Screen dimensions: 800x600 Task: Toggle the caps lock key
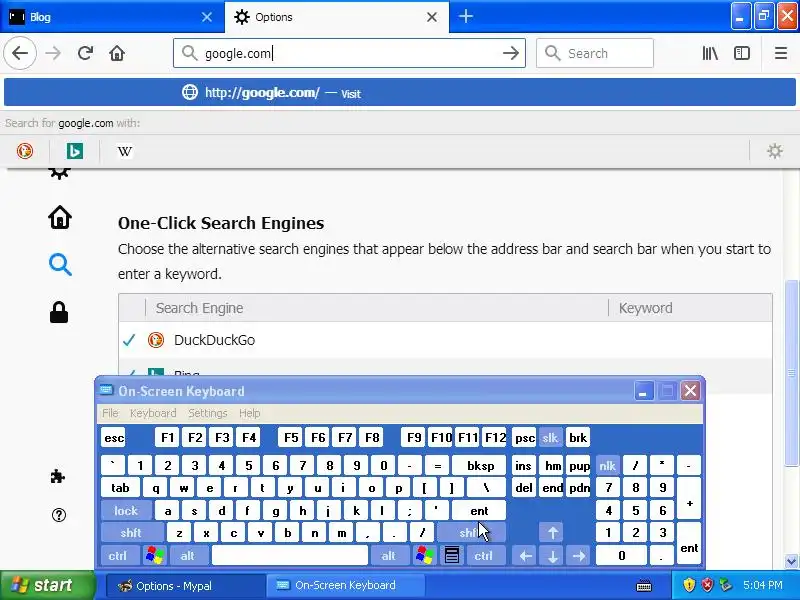126,510
